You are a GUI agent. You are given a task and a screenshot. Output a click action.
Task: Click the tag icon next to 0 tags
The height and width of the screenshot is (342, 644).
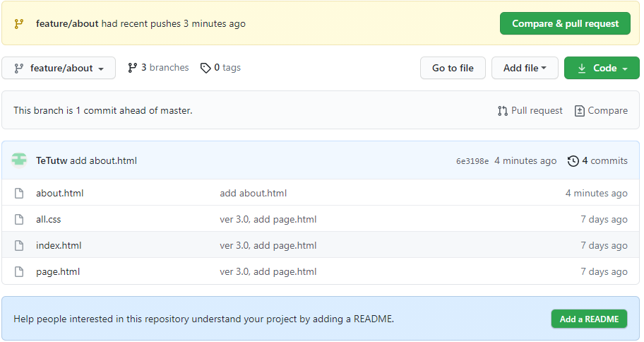(205, 68)
